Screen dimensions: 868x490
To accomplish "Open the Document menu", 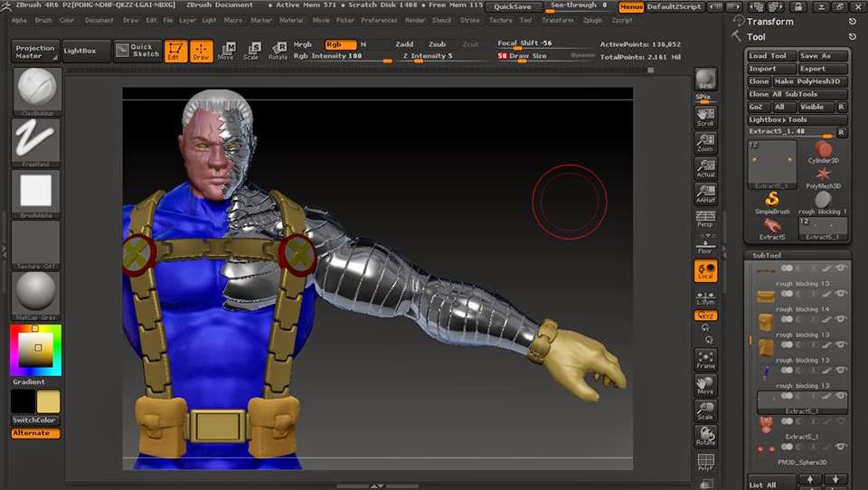I will coord(99,20).
